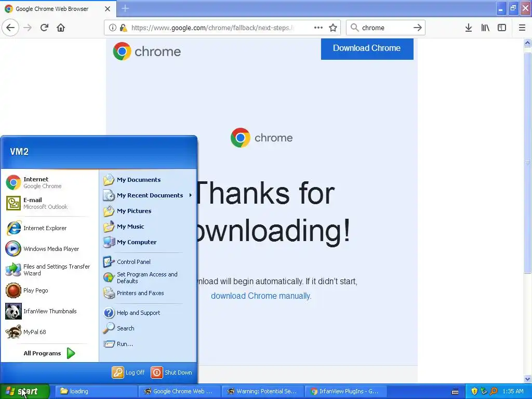Click the Log Off button
Viewport: 532px width, 399px height.
(129, 372)
